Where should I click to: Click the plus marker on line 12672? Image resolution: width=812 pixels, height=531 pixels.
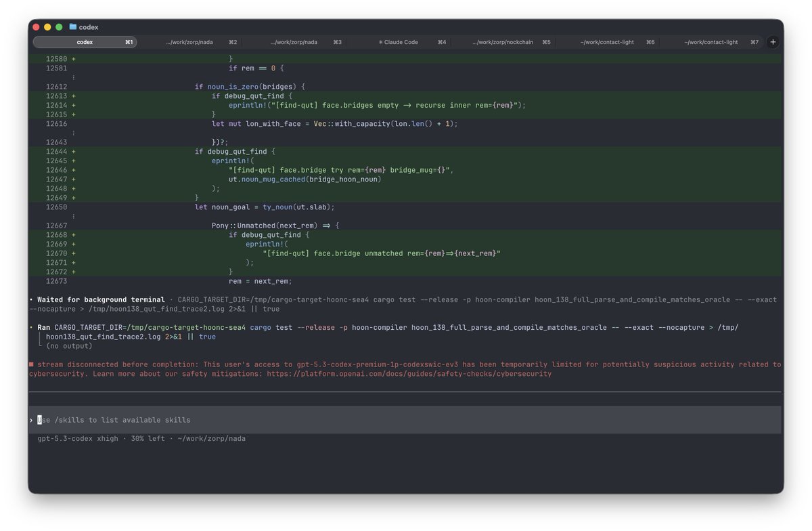[x=74, y=272]
